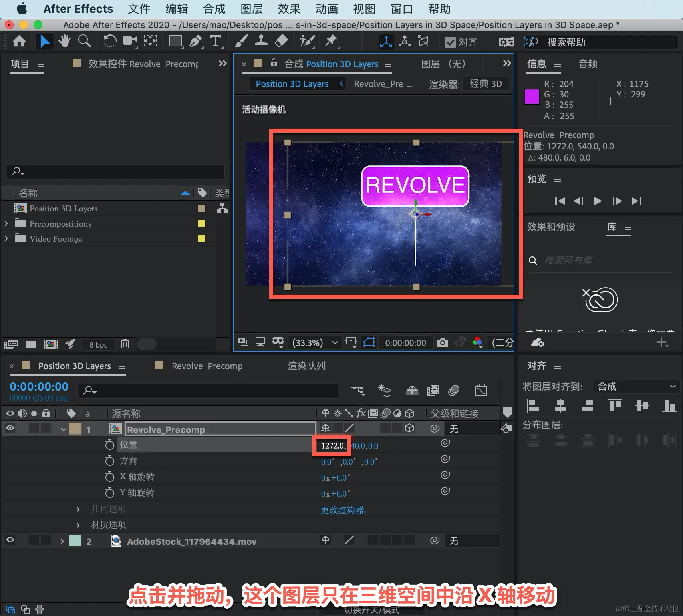Select the Clone Stamp tool

pos(261,41)
